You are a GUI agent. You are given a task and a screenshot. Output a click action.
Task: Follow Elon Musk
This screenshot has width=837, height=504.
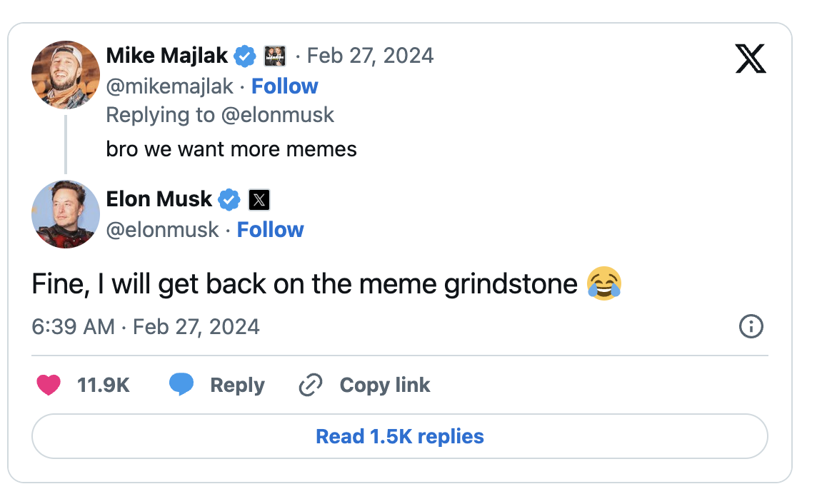click(270, 230)
